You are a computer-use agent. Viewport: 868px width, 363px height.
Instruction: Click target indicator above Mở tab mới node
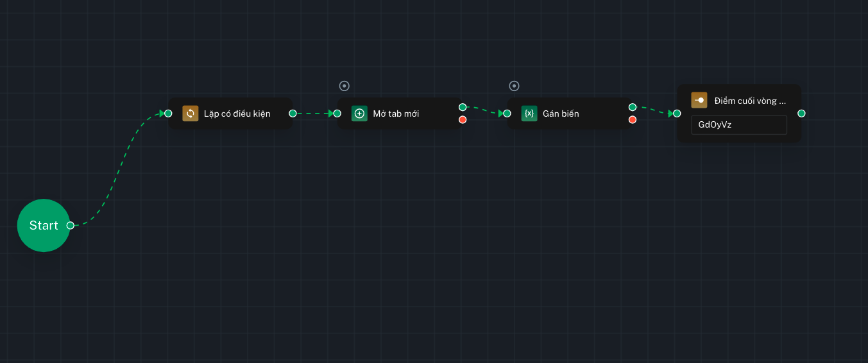coord(345,86)
